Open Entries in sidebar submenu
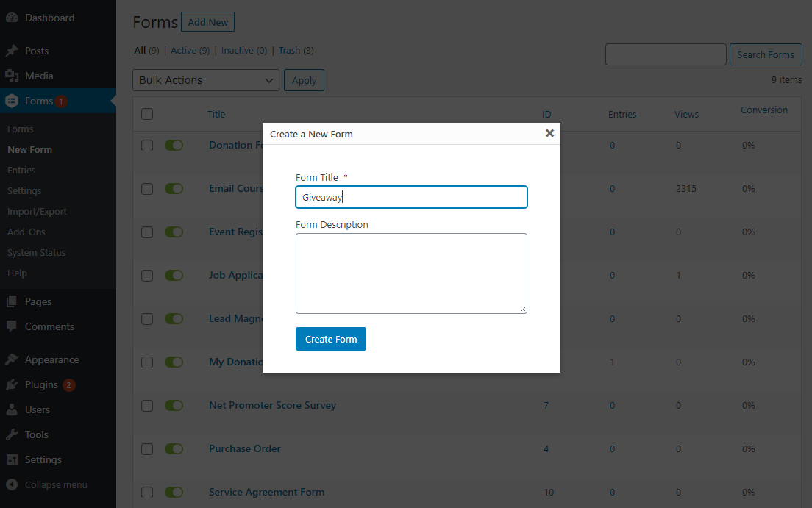This screenshot has height=508, width=812. 21,170
